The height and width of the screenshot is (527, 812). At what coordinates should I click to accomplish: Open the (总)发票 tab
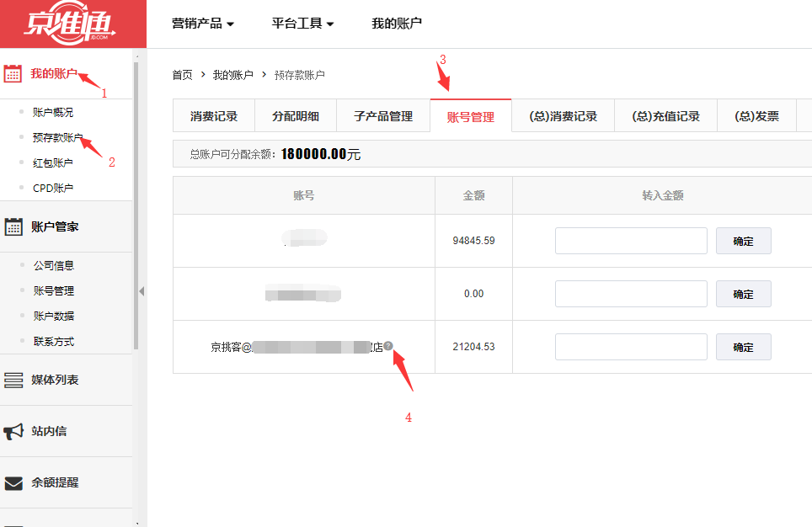click(756, 116)
